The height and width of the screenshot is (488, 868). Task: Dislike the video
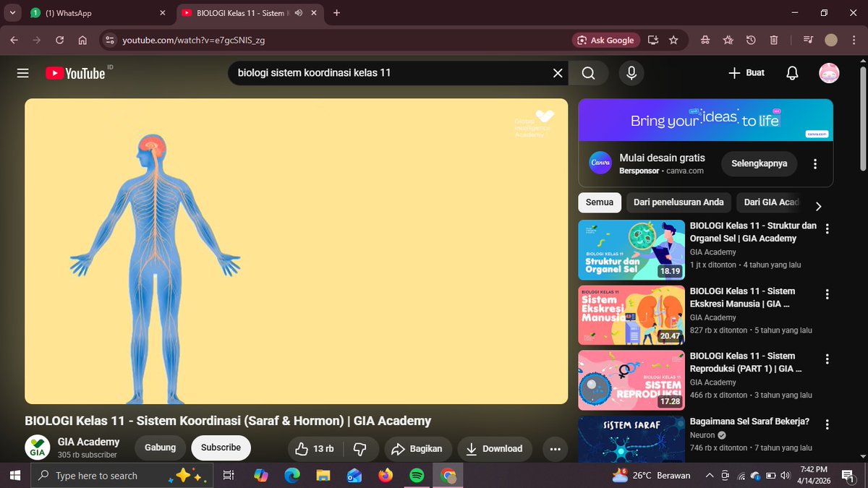pos(359,449)
